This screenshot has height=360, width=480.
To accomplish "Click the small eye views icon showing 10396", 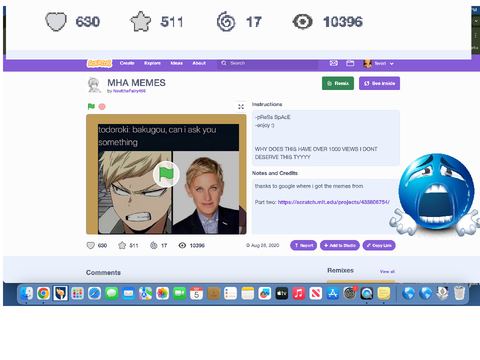I will pos(182,246).
